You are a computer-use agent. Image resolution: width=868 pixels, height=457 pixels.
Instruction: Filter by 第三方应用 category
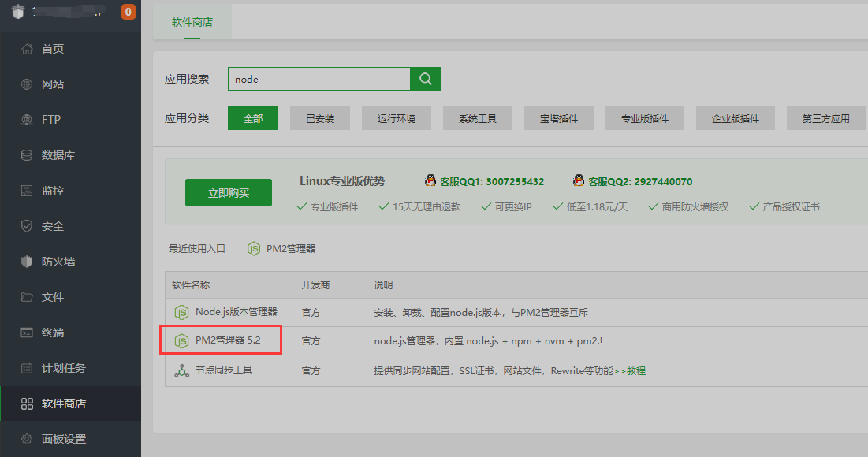click(826, 118)
